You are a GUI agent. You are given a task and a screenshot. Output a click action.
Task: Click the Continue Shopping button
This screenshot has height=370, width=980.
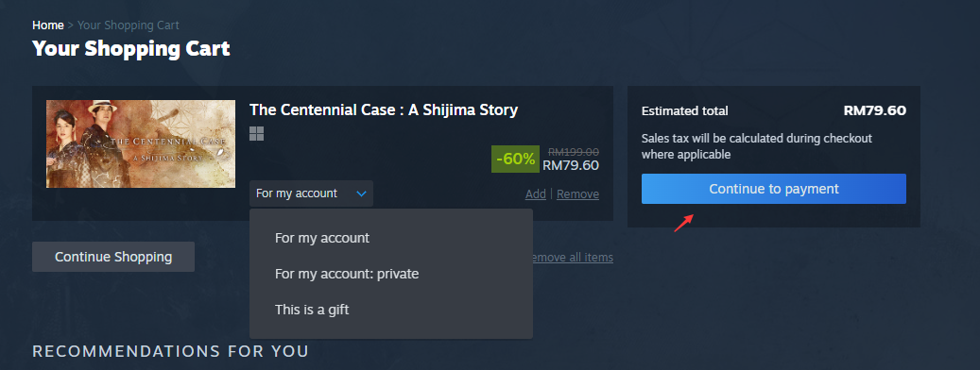point(113,257)
